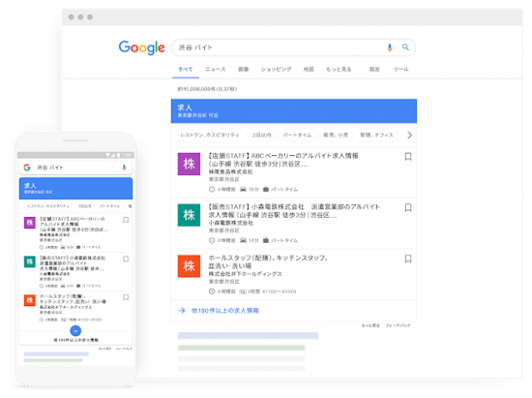The height and width of the screenshot is (398, 532).
Task: Click the briefcase icon in ABCベーカリー desktop listing
Action: click(266, 189)
